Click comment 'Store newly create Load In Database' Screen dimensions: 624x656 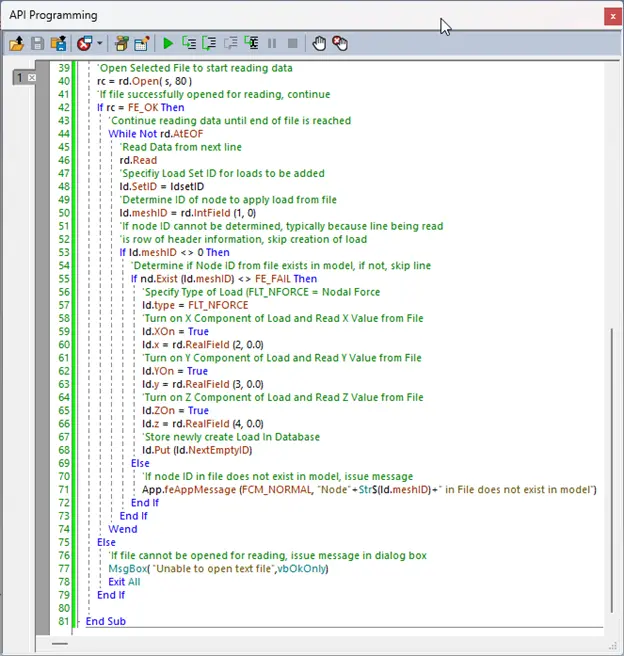click(x=231, y=437)
